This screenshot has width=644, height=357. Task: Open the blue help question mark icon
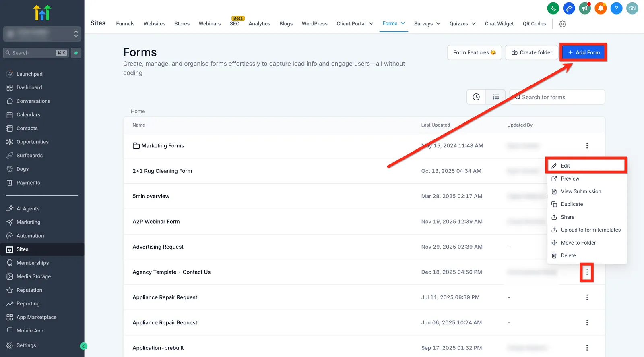tap(616, 8)
